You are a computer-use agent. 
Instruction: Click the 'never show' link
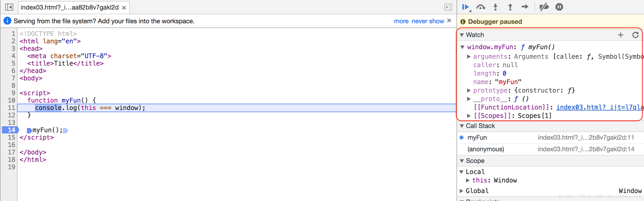pos(428,21)
